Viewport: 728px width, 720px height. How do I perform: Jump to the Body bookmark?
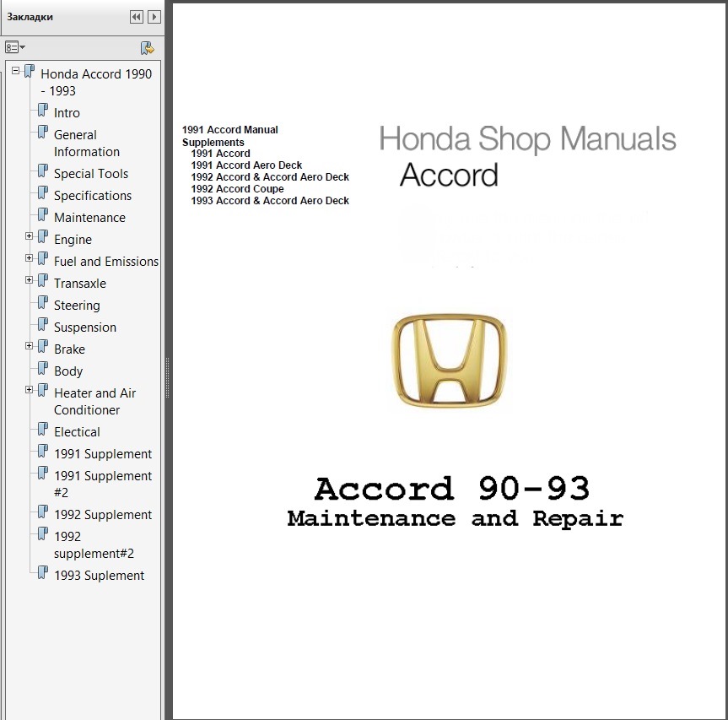coord(68,371)
